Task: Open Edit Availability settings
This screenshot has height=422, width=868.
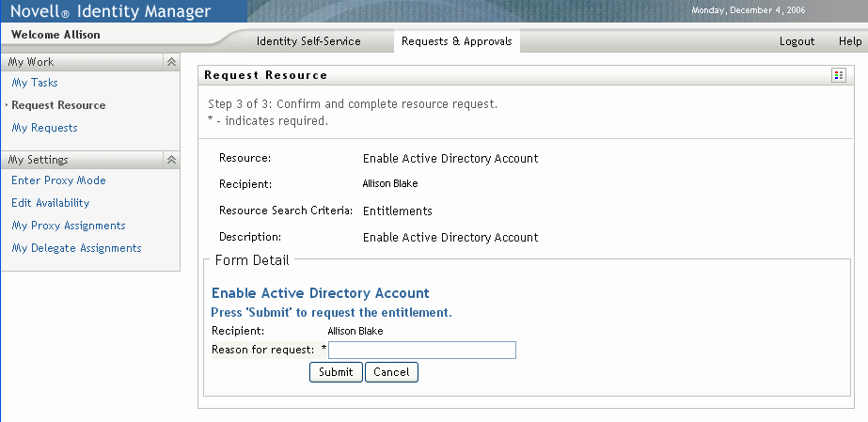Action: [51, 203]
